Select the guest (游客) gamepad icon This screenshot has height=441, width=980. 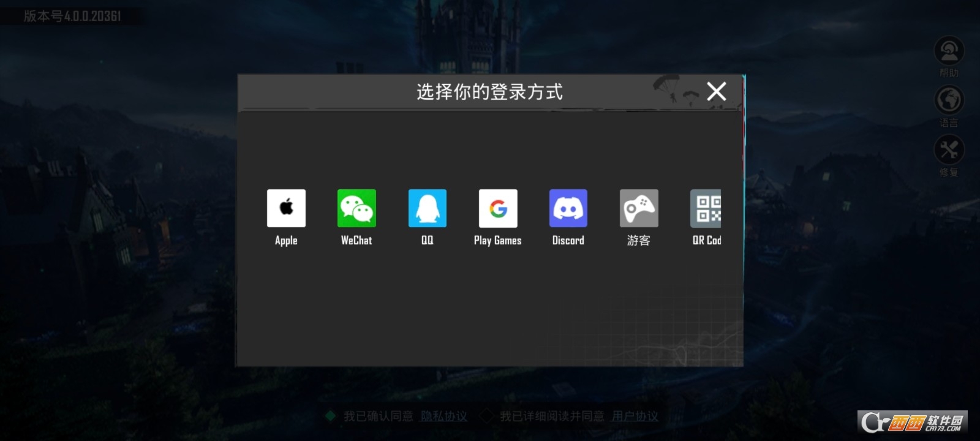pos(639,208)
